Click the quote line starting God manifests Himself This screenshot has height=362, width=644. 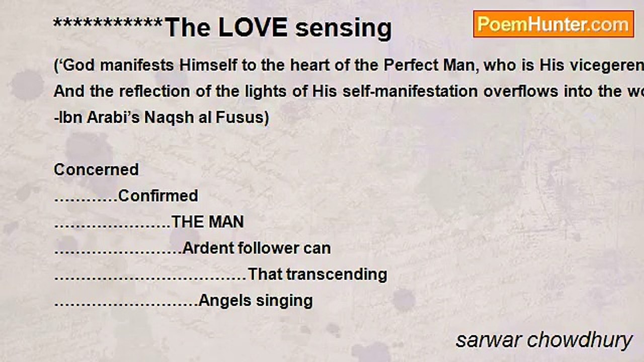349,65
